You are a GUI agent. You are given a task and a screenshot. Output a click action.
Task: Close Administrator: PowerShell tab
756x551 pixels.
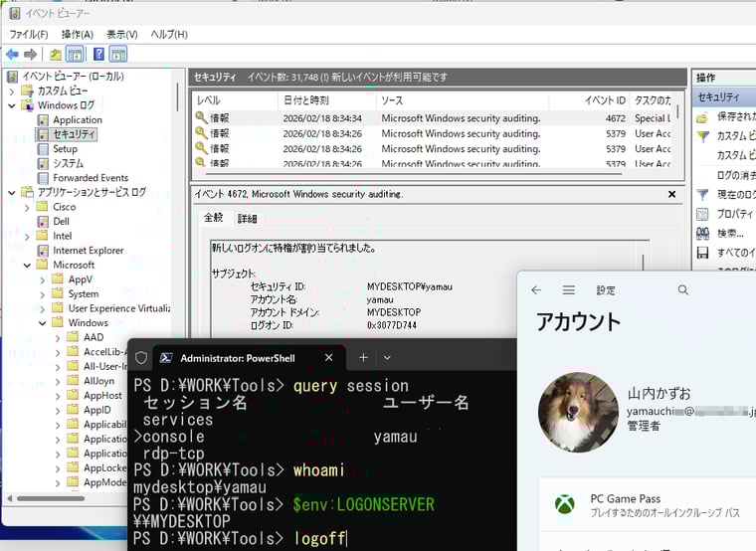click(x=329, y=358)
